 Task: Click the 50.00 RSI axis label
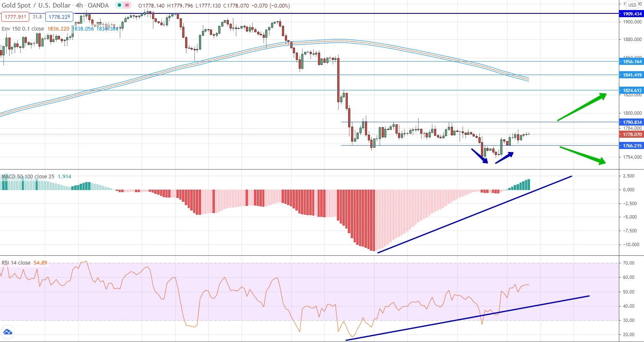[628, 292]
